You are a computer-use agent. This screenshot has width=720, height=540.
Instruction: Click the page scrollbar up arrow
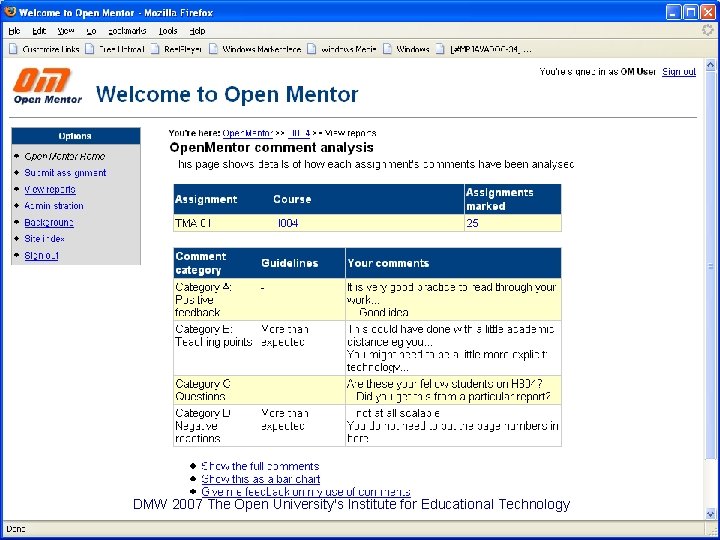710,65
